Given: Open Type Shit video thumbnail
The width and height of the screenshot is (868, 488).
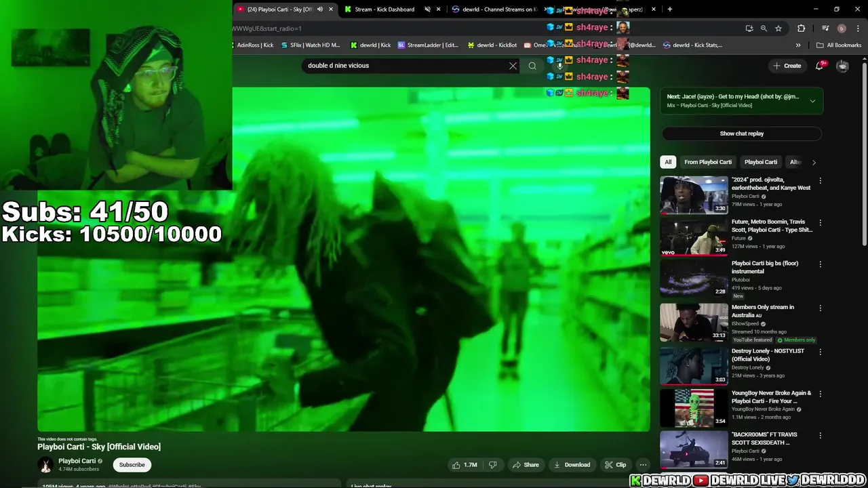Looking at the screenshot, I should click(x=694, y=237).
